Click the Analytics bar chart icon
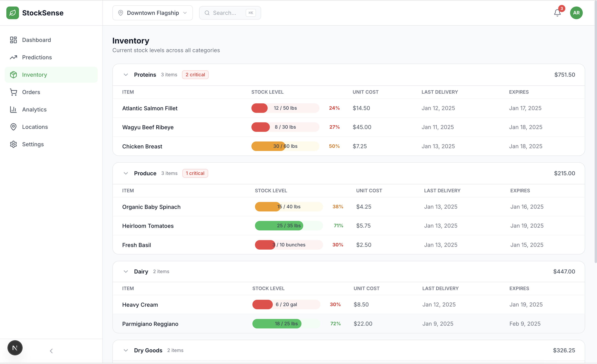The width and height of the screenshot is (597, 364). [13, 109]
